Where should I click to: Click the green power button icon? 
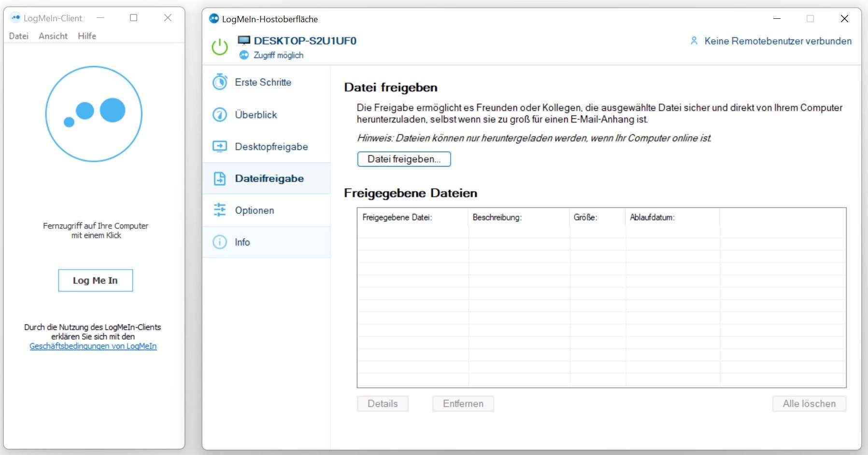coord(220,47)
